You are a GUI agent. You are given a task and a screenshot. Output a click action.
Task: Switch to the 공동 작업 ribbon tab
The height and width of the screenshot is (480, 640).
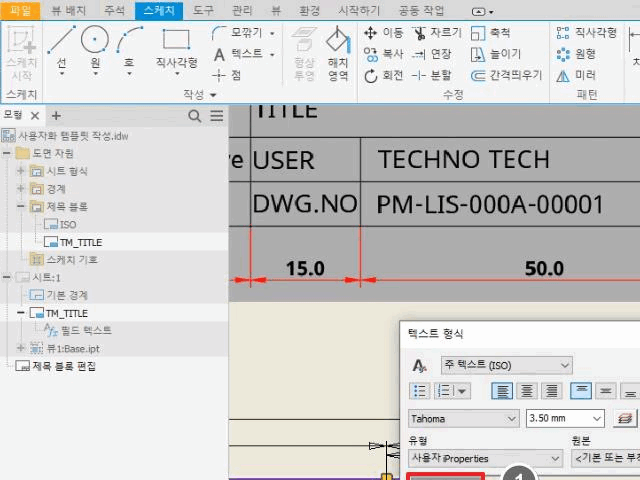coord(421,10)
